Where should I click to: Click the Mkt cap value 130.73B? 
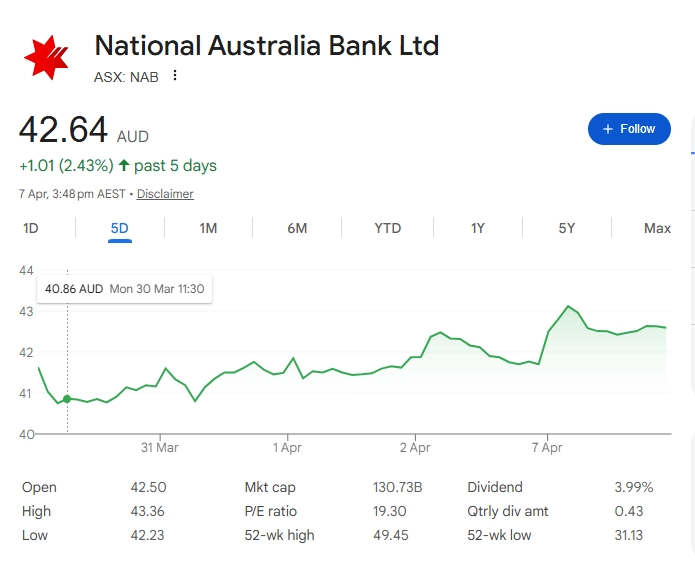(x=397, y=487)
